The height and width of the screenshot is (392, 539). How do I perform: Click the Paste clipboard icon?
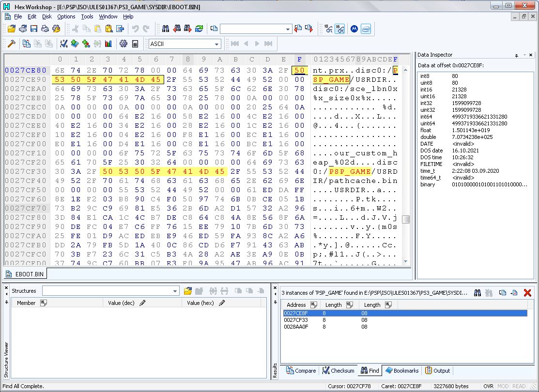(x=98, y=29)
